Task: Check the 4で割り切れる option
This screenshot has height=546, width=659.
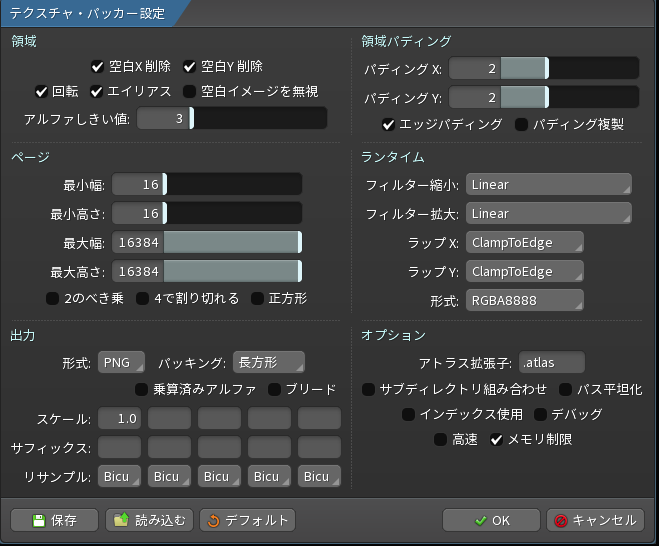Action: (142, 299)
